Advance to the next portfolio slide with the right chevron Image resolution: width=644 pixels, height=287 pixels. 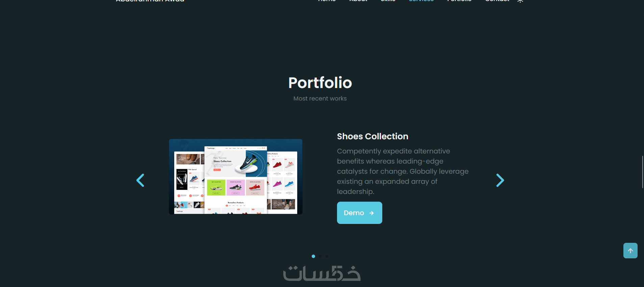(x=500, y=180)
